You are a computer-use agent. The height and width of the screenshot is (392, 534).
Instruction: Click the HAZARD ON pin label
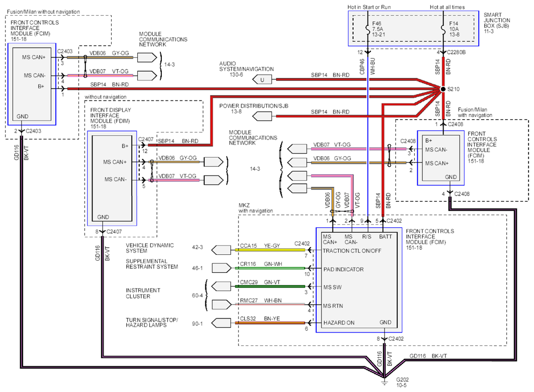coord(339,323)
